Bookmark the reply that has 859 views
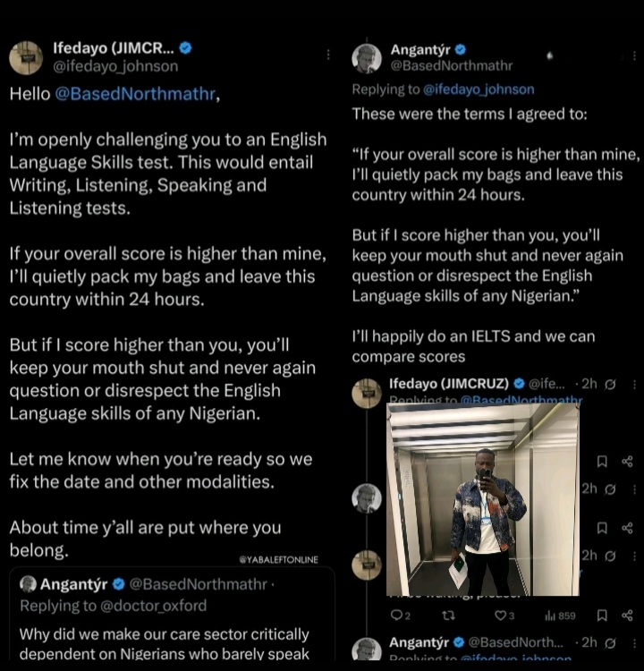 point(602,615)
